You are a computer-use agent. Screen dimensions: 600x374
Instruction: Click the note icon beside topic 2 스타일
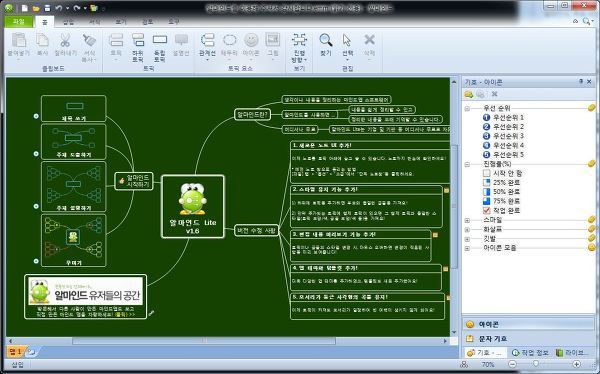446,190
